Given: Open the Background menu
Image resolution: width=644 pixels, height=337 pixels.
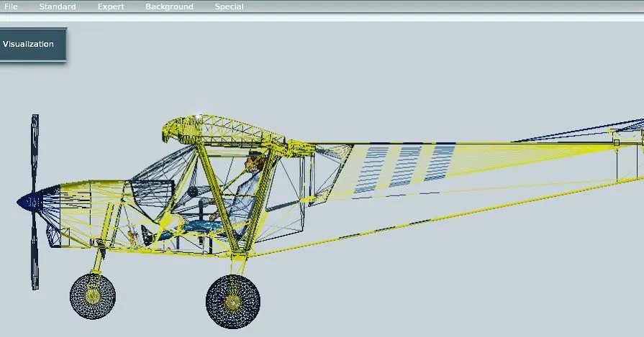Looking at the screenshot, I should pos(169,6).
